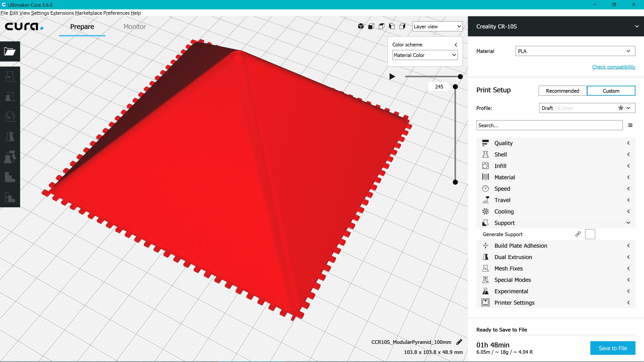Image resolution: width=644 pixels, height=362 pixels.
Task: Switch to the Prepare tab
Action: point(82,27)
